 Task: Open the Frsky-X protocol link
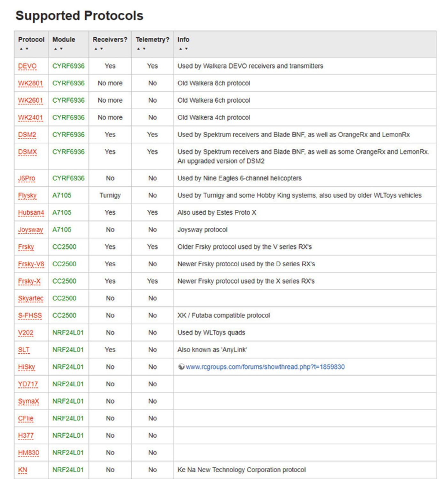pos(29,281)
